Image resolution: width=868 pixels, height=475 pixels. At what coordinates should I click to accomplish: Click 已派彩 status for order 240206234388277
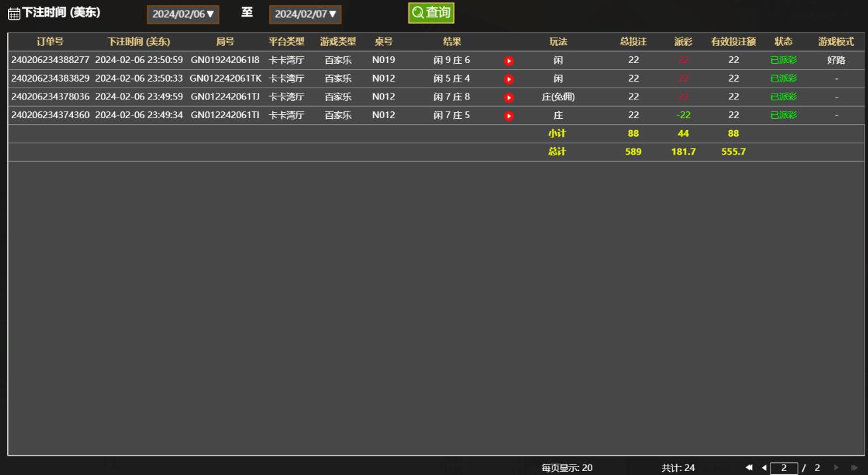tap(784, 60)
